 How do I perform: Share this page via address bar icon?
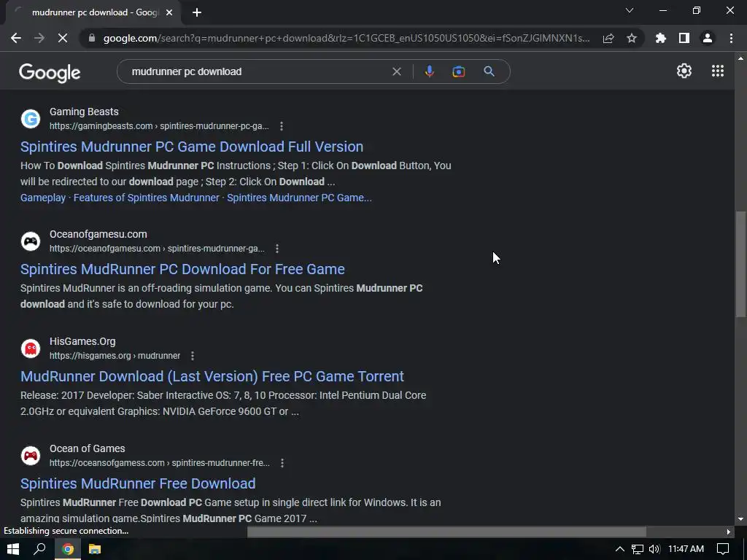tap(608, 38)
